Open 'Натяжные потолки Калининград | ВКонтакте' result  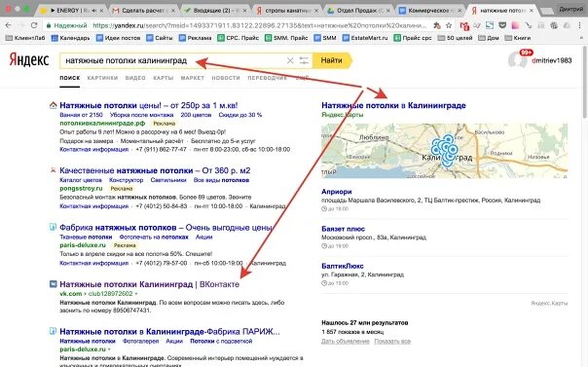149,284
